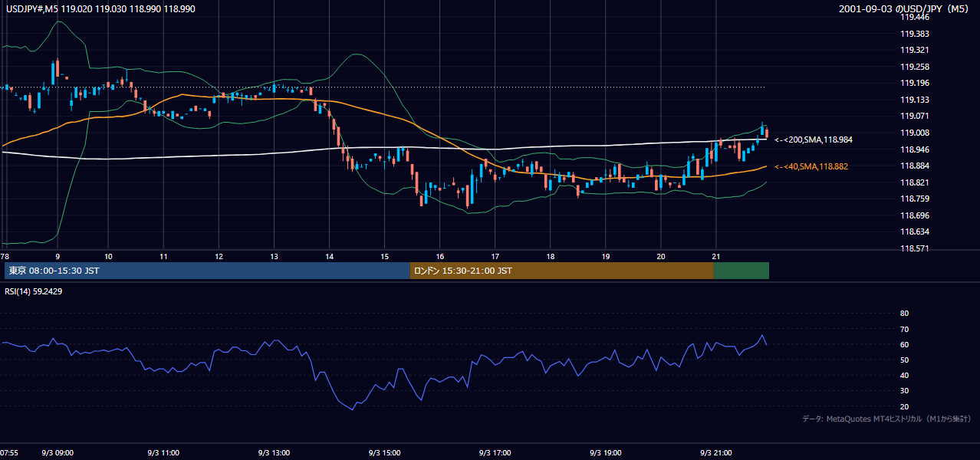980x460 pixels.
Task: Click hour 19 on the chart time axis
Action: [606, 256]
